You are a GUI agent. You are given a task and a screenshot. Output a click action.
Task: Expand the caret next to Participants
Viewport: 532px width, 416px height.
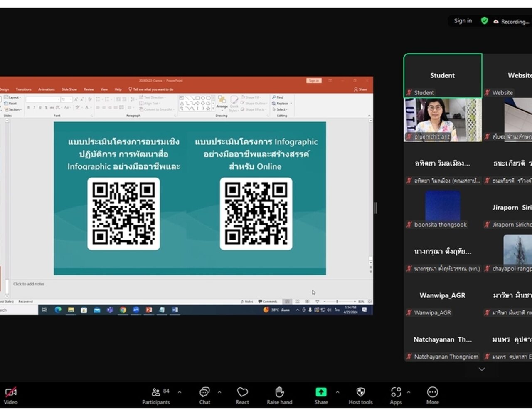click(x=180, y=392)
